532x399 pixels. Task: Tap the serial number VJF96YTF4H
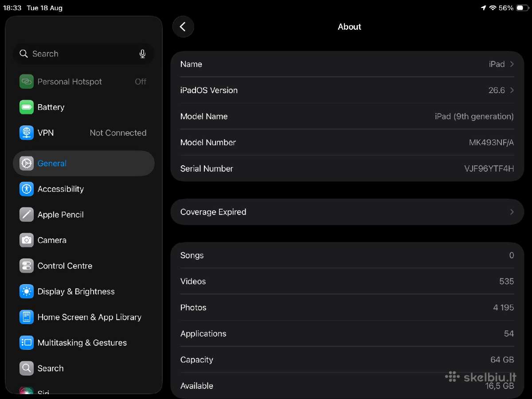(489, 168)
